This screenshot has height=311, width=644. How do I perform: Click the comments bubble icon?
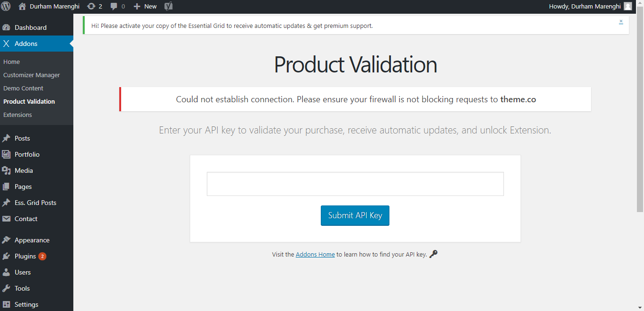(x=114, y=6)
